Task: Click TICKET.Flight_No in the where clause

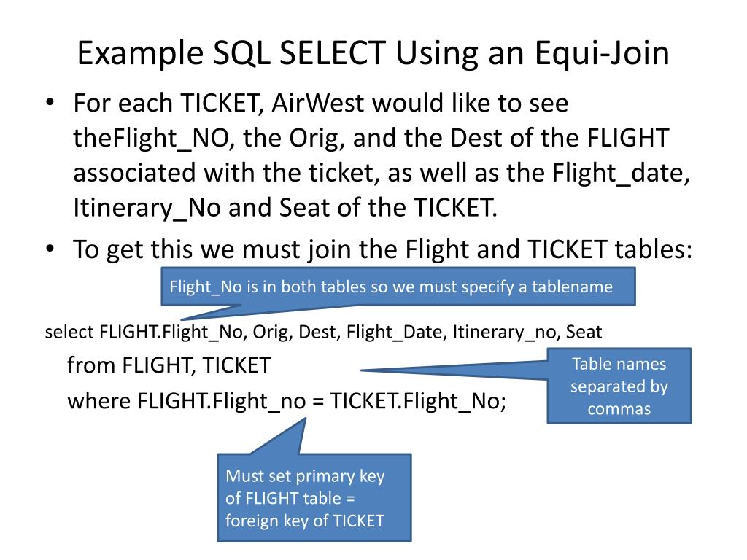Action: pos(417,401)
